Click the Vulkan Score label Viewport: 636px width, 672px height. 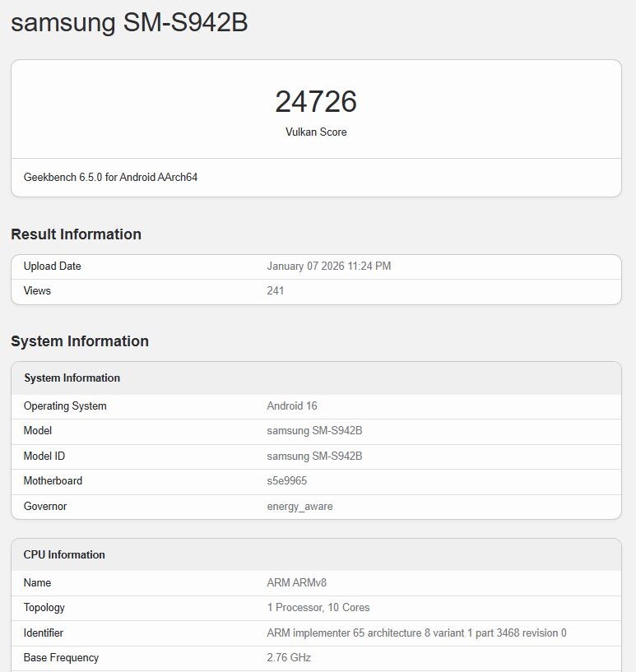(317, 132)
